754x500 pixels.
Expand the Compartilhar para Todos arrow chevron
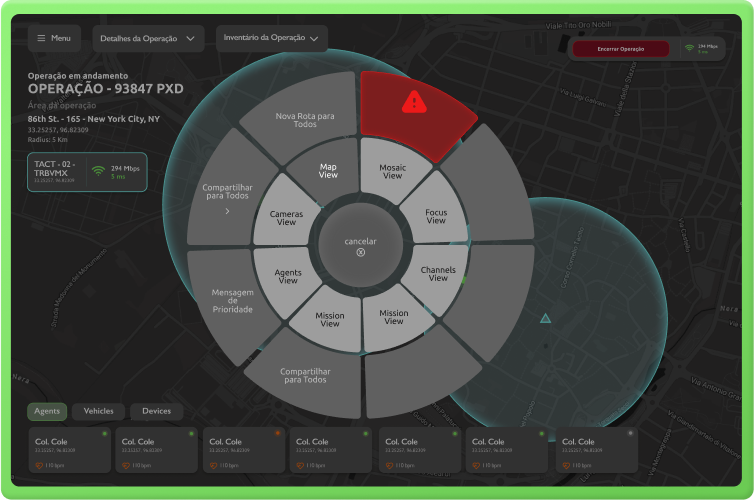click(x=226, y=212)
